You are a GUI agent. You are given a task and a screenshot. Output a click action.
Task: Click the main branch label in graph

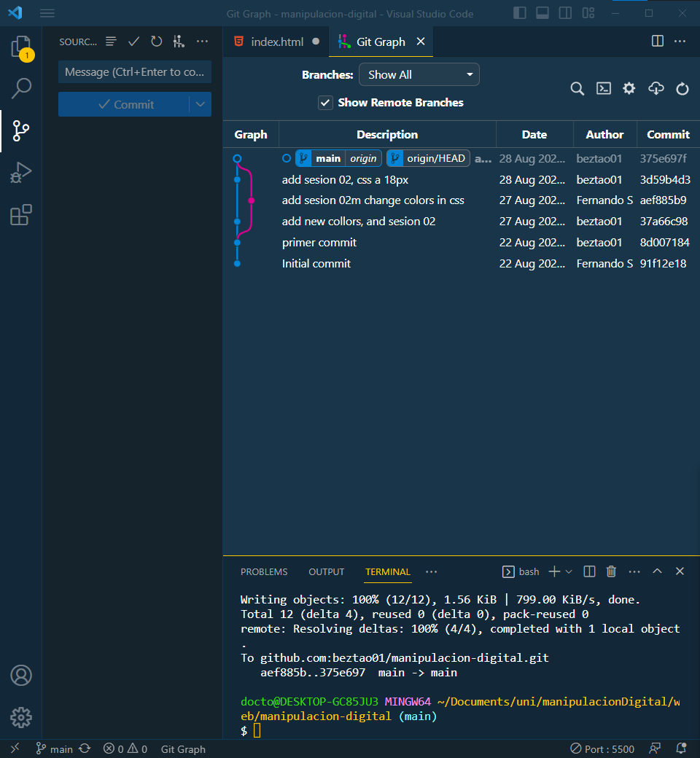point(328,159)
